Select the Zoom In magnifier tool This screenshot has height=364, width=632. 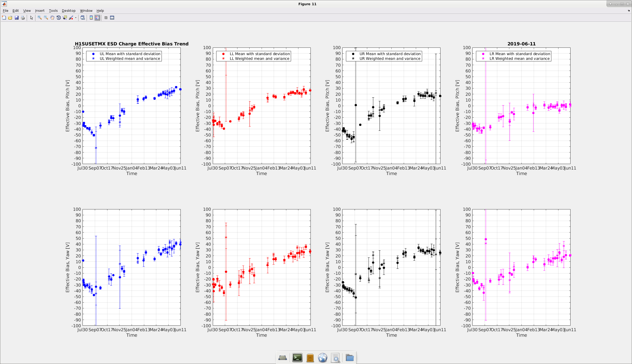click(x=40, y=18)
